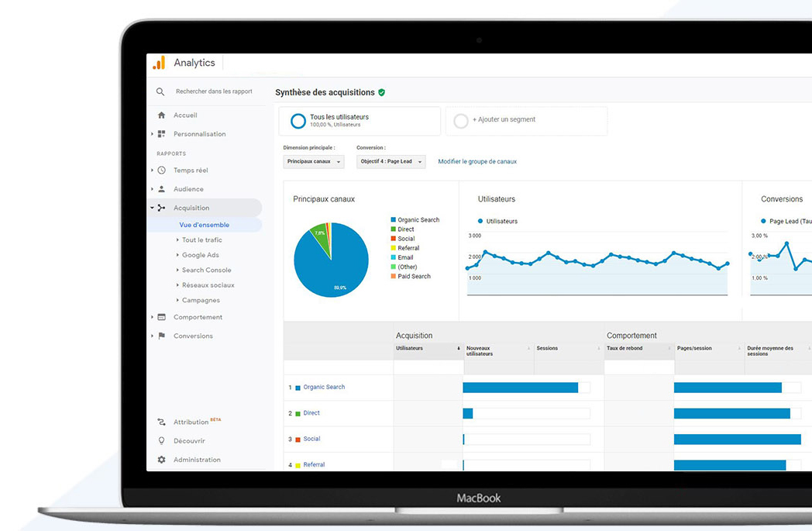Open the Organic Search channel link in table

click(324, 387)
